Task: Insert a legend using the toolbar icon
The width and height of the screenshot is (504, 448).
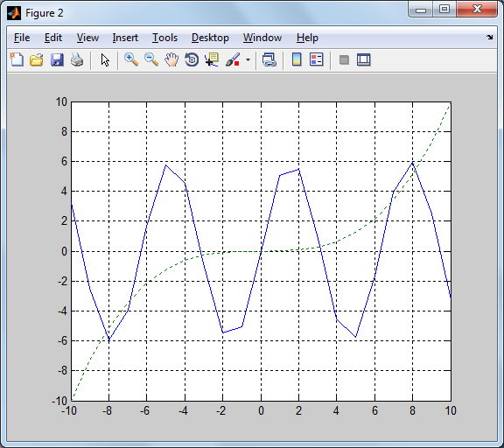Action: click(317, 59)
